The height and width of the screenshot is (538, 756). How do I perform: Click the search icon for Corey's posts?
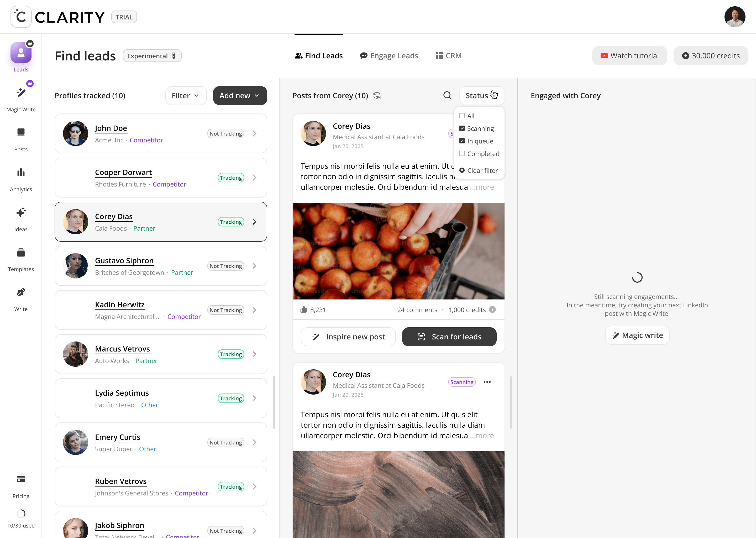click(447, 96)
